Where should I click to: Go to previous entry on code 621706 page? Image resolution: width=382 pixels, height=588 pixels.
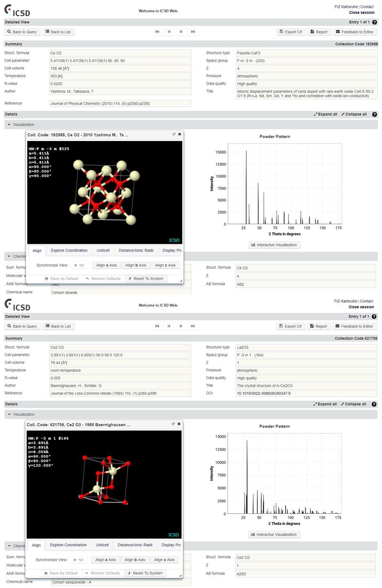(169, 326)
